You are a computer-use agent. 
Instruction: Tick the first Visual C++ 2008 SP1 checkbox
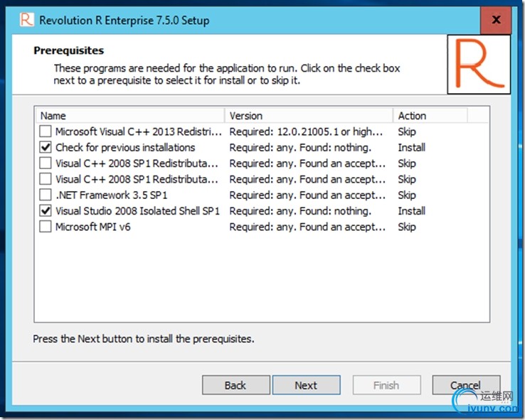point(46,163)
